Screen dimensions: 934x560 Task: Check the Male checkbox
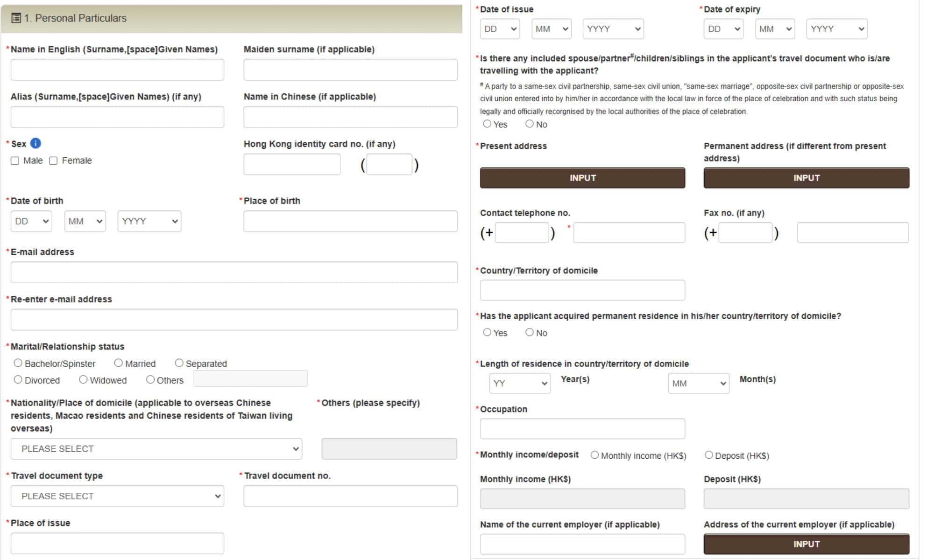[x=15, y=161]
